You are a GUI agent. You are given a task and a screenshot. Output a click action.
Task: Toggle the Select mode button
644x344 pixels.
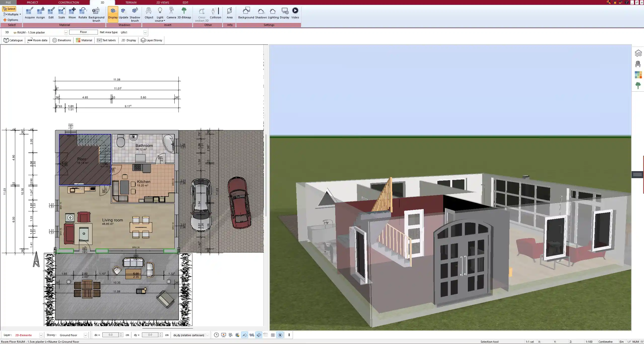click(9, 9)
